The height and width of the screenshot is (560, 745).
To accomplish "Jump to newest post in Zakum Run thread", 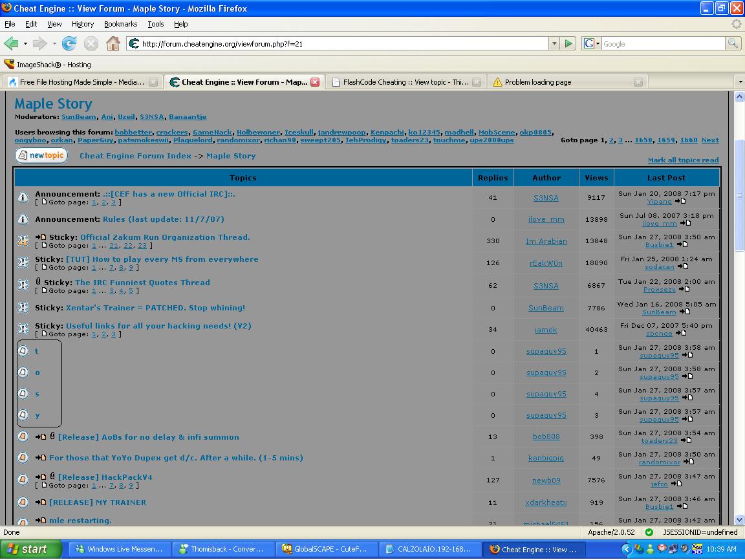I will click(40, 237).
